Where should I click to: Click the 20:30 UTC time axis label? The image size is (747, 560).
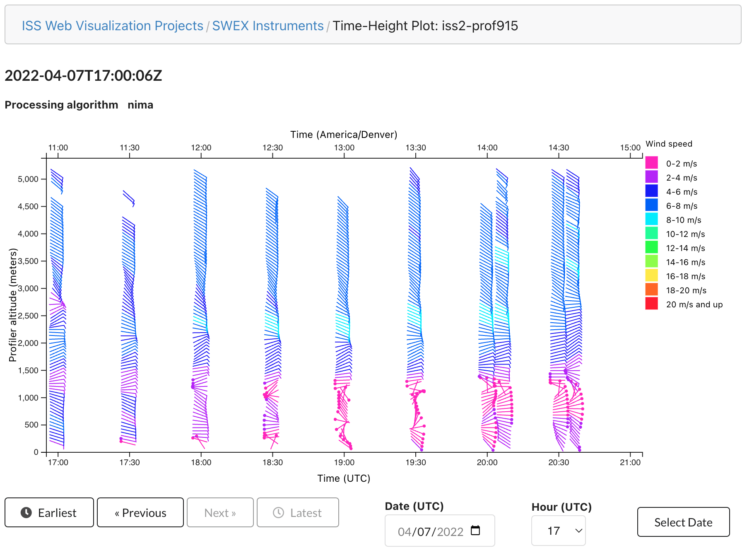tap(559, 463)
